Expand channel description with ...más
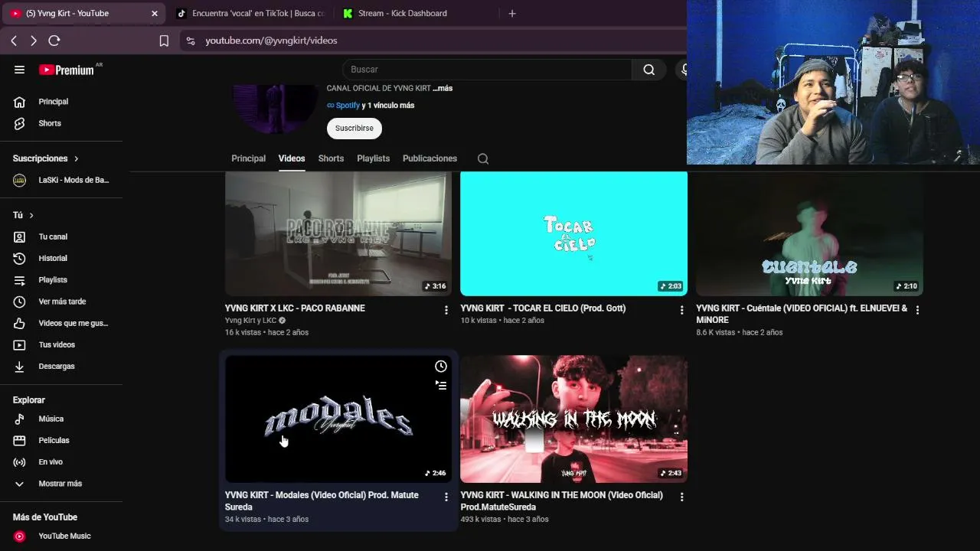The width and height of the screenshot is (980, 551). tap(443, 88)
